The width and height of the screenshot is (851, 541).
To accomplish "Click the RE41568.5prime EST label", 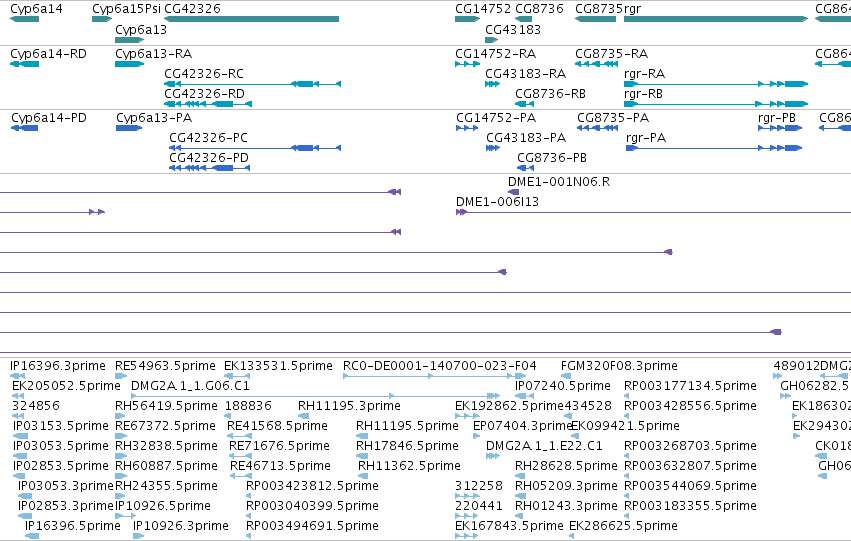I will tap(277, 426).
